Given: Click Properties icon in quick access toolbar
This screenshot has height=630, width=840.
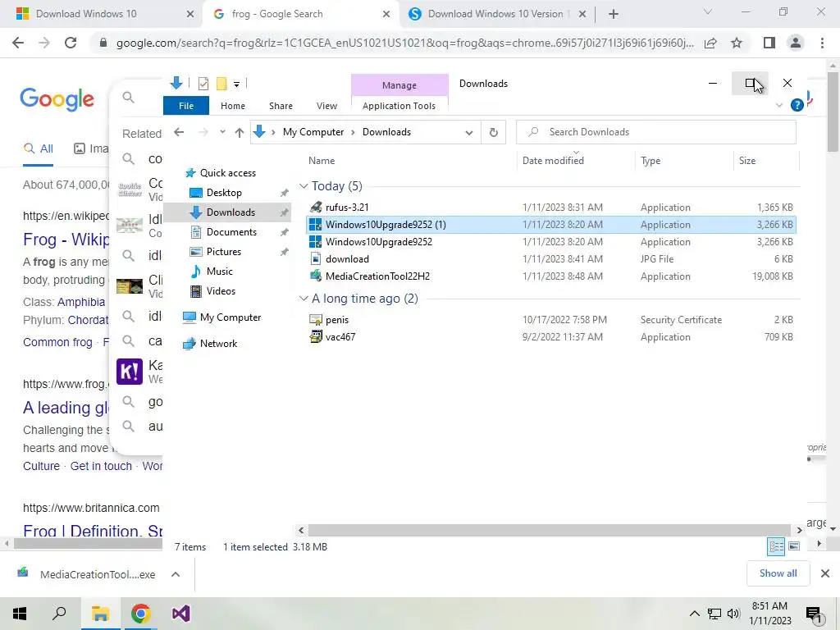Looking at the screenshot, I should coord(203,84).
